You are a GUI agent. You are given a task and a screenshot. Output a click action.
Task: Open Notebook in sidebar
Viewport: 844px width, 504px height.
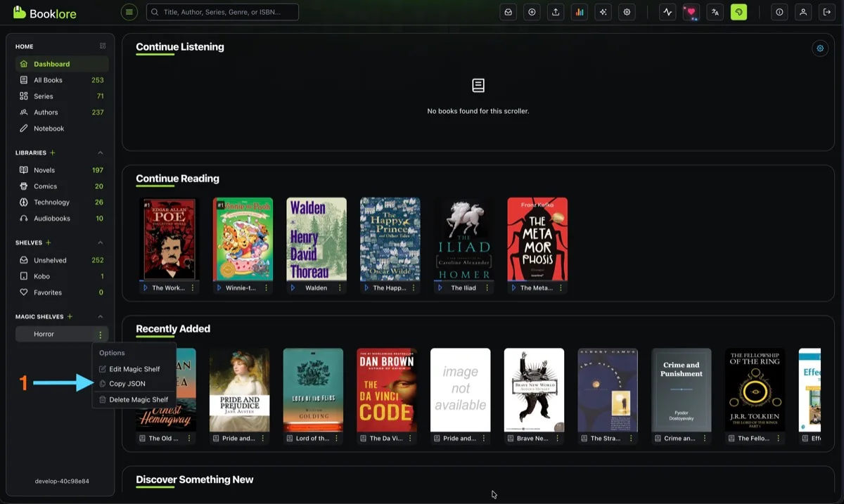tap(60, 129)
